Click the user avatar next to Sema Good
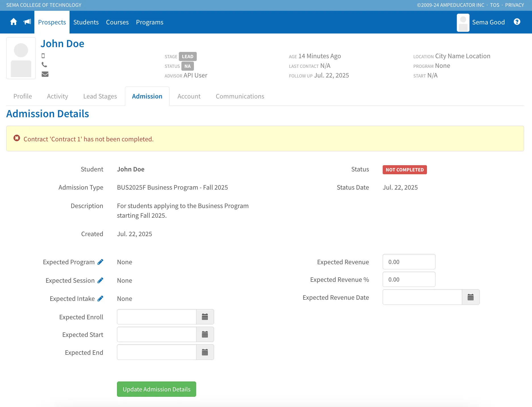The width and height of the screenshot is (532, 407). tap(463, 22)
